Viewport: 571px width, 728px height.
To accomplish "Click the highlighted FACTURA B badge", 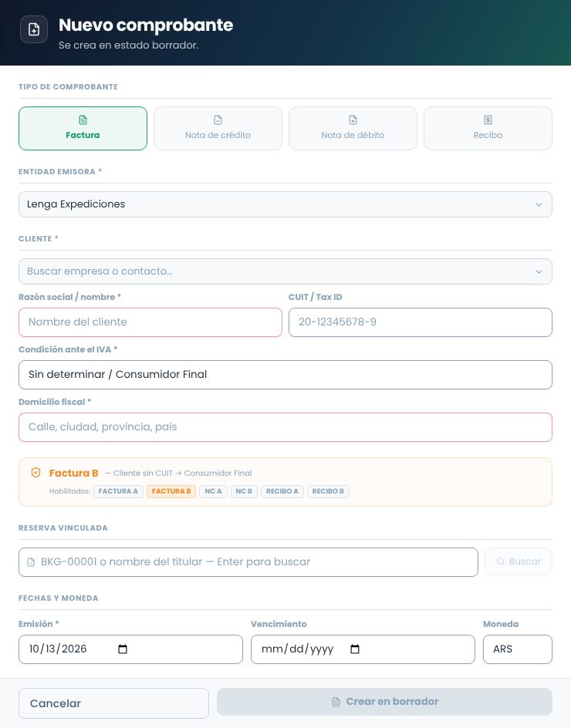I will coord(171,491).
